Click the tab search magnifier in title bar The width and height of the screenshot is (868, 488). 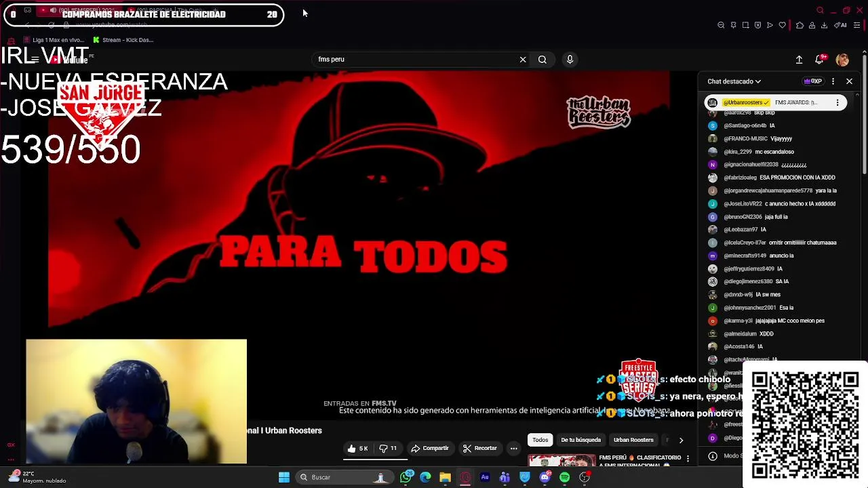820,10
